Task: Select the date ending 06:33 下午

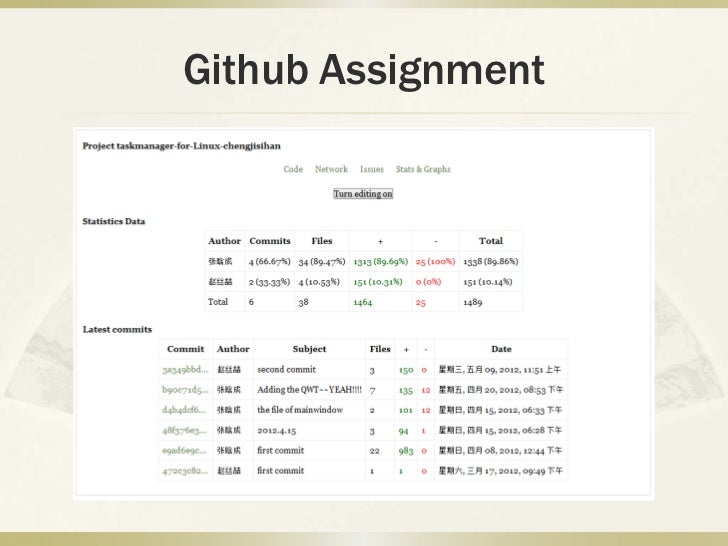Action: coord(500,410)
